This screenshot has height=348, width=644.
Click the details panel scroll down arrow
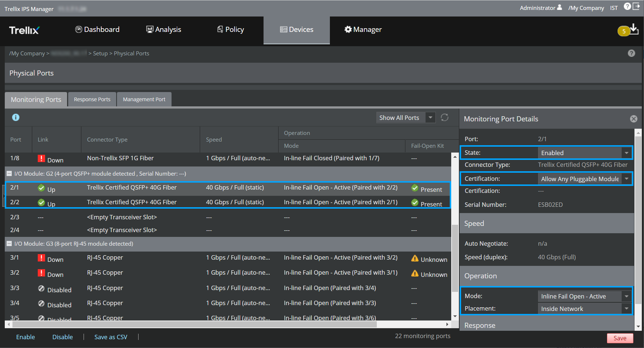(x=638, y=326)
